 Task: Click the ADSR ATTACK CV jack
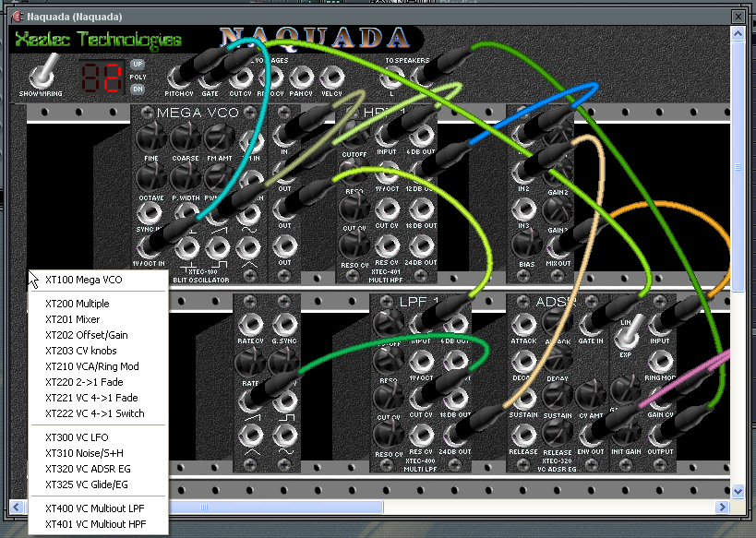tap(523, 325)
